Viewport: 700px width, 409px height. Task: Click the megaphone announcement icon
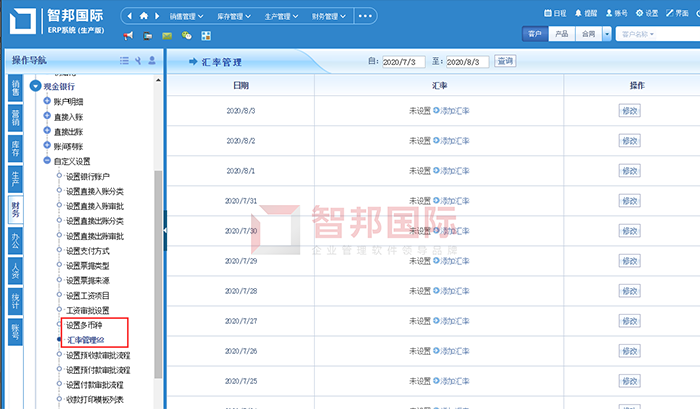point(128,36)
